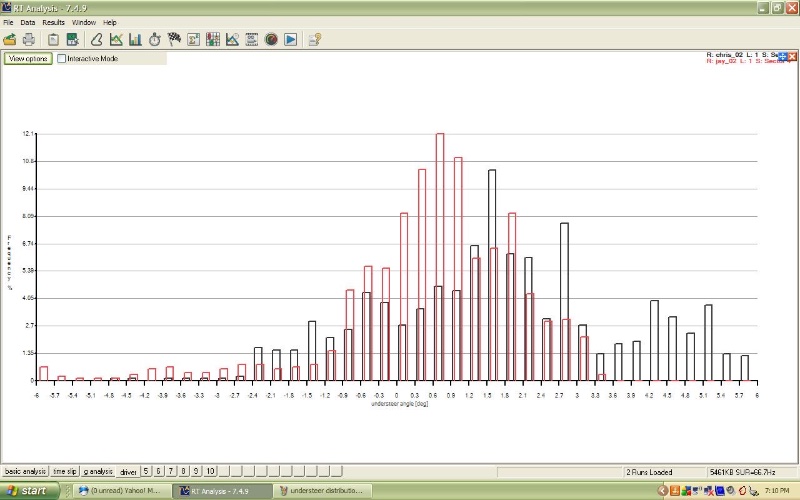Expand hidden system tray icons arrow
The image size is (800, 500).
pos(662,491)
